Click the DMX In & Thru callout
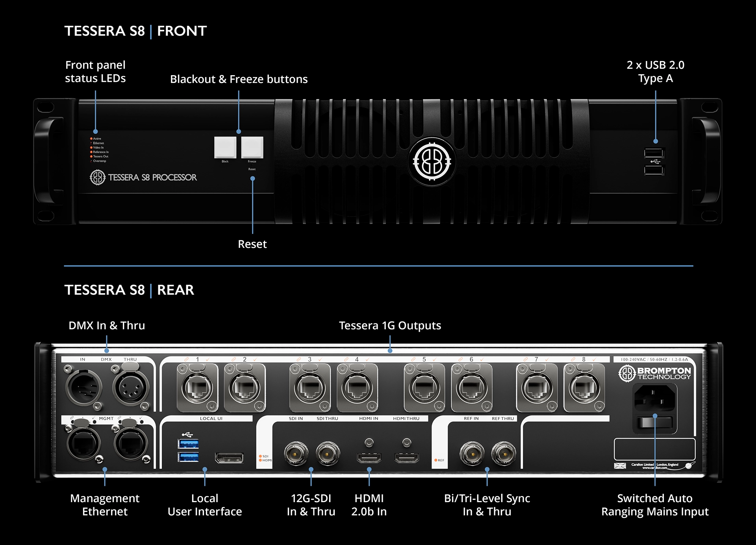The image size is (756, 545). [107, 325]
